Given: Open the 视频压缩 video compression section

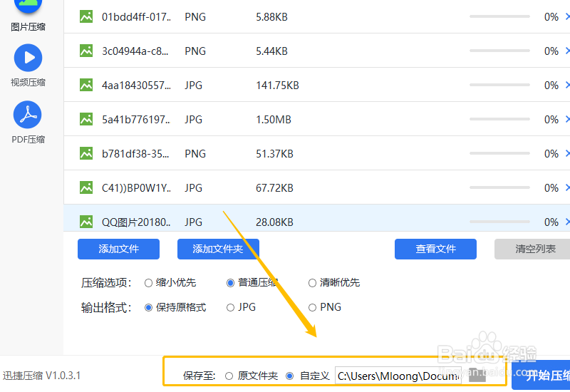Looking at the screenshot, I should (x=28, y=66).
